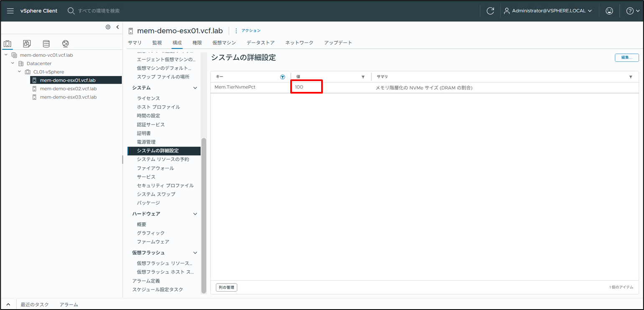Collapse the システム settings section
Image resolution: width=644 pixels, height=310 pixels.
(x=195, y=88)
